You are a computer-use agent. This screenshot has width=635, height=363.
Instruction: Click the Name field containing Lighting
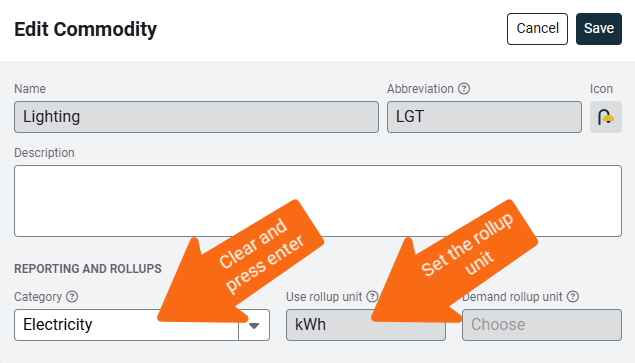tap(196, 117)
